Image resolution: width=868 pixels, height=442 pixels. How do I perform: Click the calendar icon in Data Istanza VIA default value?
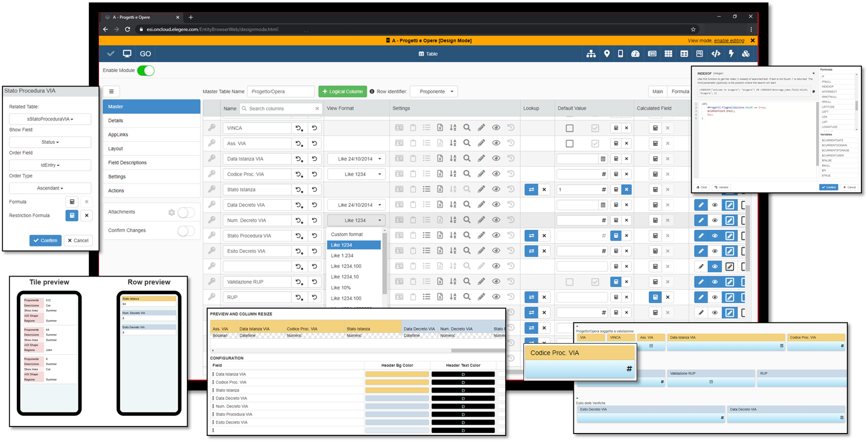[604, 159]
